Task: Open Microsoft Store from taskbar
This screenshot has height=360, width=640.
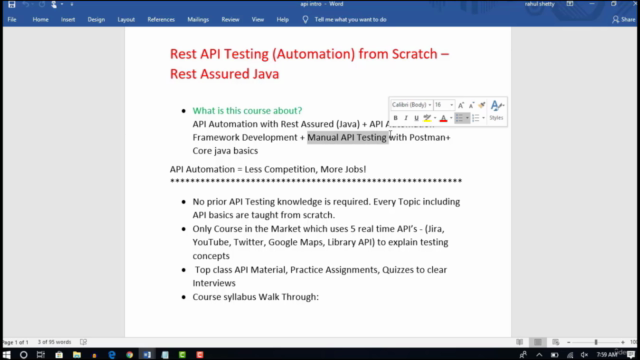Action: (x=59, y=355)
